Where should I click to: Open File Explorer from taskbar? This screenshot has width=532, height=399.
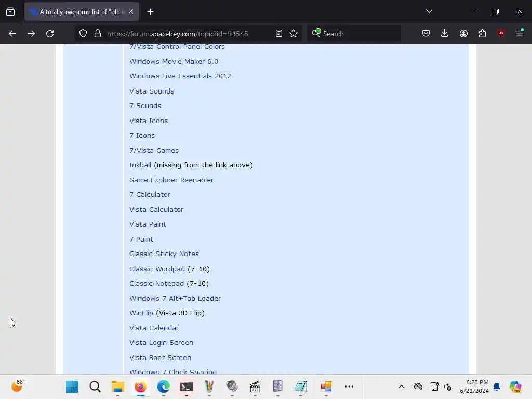click(118, 387)
